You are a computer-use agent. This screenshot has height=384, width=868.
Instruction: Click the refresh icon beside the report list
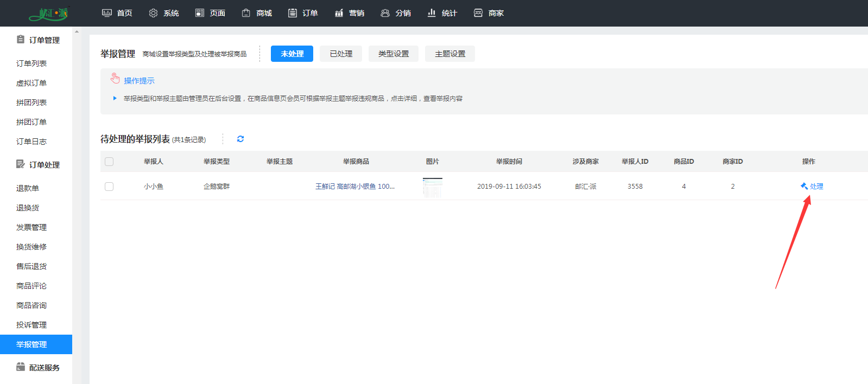click(240, 139)
